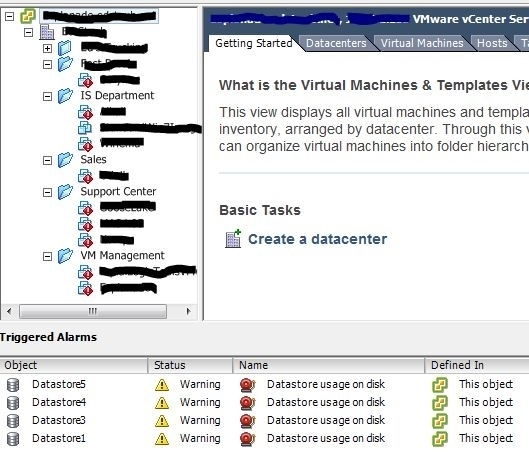Click the Create a datacenter link
Screen dimensions: 529x454
pos(317,239)
